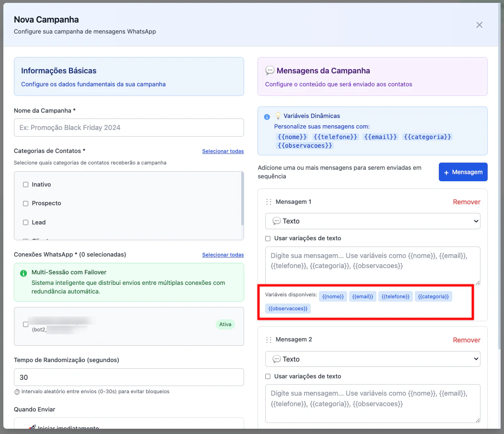Remove Mensagem 2

tap(467, 340)
